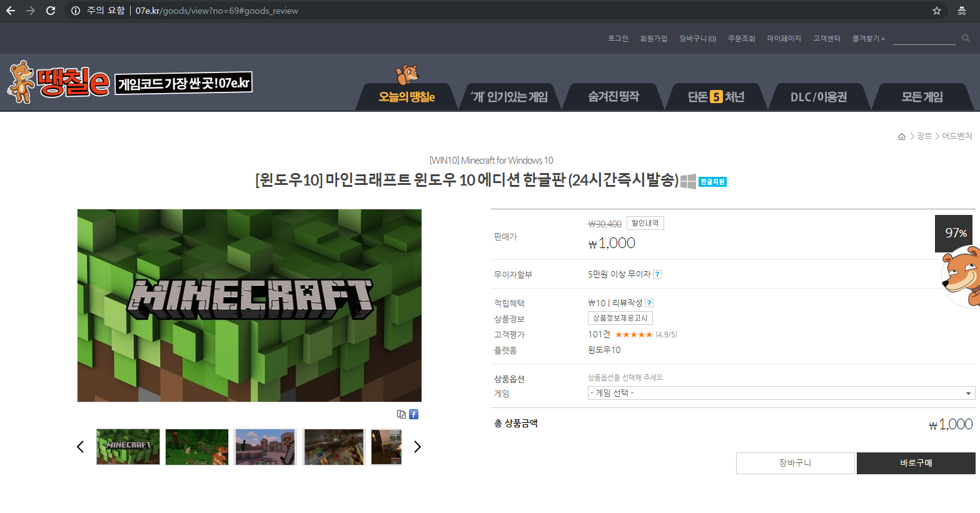Open incognito profile icon in browser toolbar
This screenshot has width=980, height=513.
coord(962,11)
